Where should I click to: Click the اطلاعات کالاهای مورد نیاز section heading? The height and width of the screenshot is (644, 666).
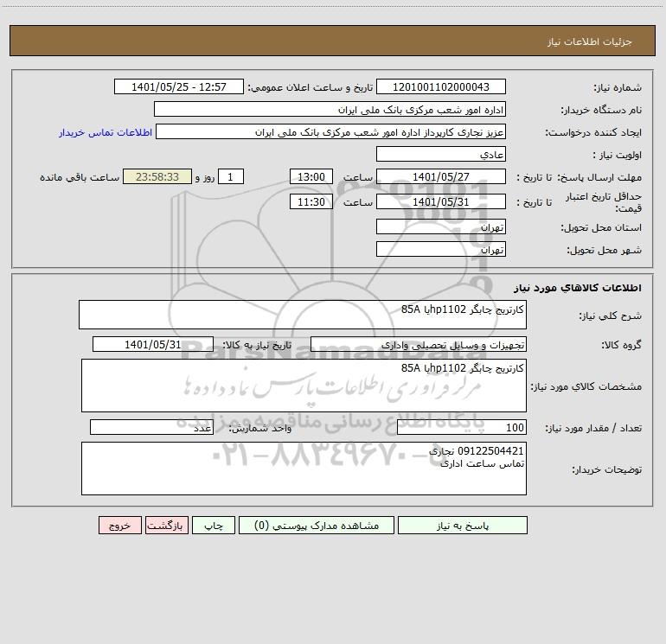(x=578, y=288)
